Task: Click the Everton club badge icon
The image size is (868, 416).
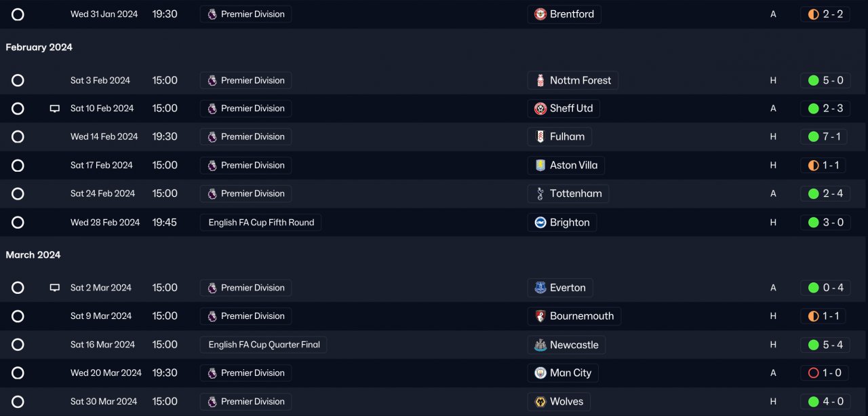Action: (x=540, y=288)
